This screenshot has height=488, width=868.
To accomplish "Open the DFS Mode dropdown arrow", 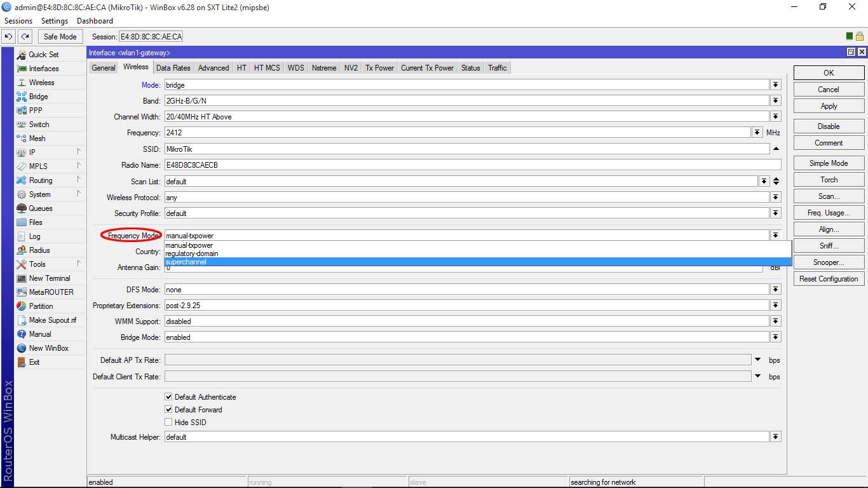I will (x=776, y=290).
